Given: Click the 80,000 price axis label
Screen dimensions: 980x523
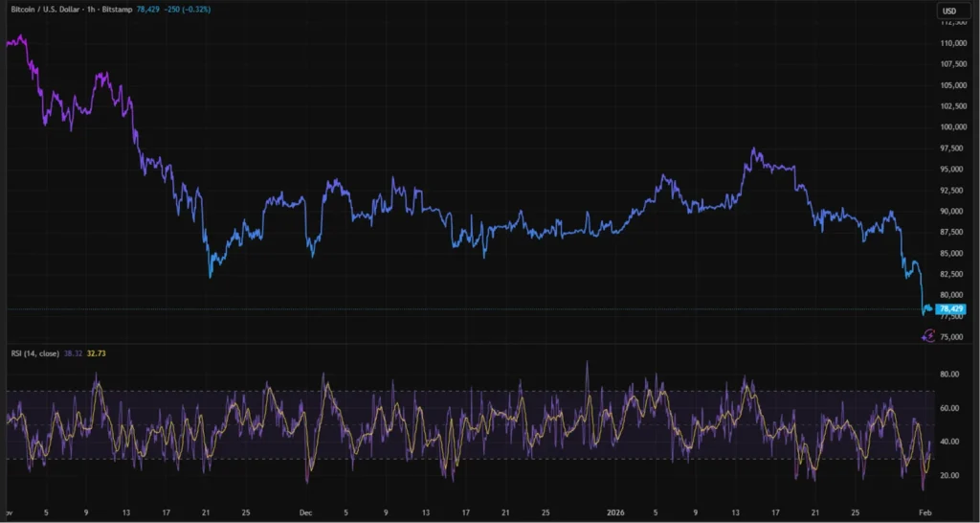Looking at the screenshot, I should tap(954, 295).
